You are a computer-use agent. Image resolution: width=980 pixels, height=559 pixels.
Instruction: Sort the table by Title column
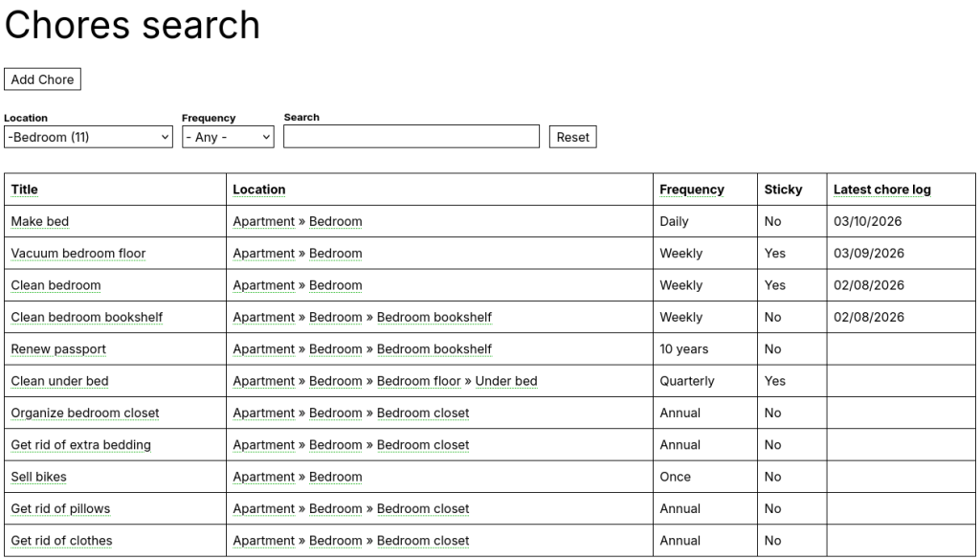(25, 190)
